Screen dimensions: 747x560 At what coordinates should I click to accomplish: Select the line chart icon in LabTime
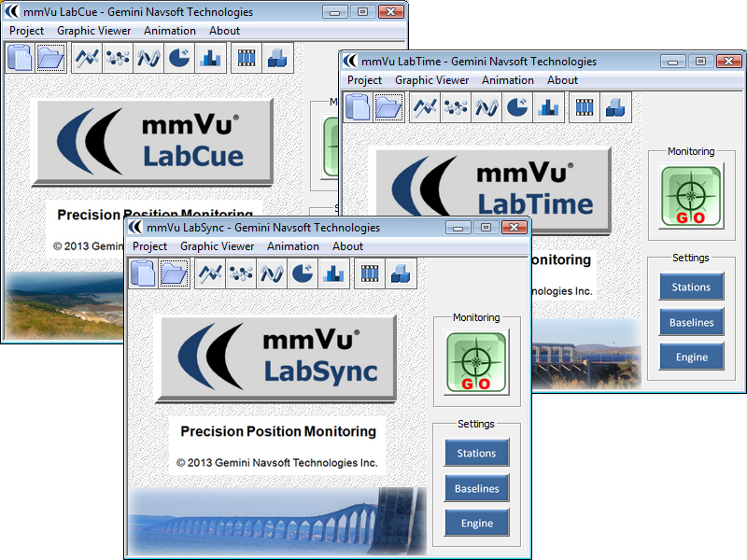425,107
